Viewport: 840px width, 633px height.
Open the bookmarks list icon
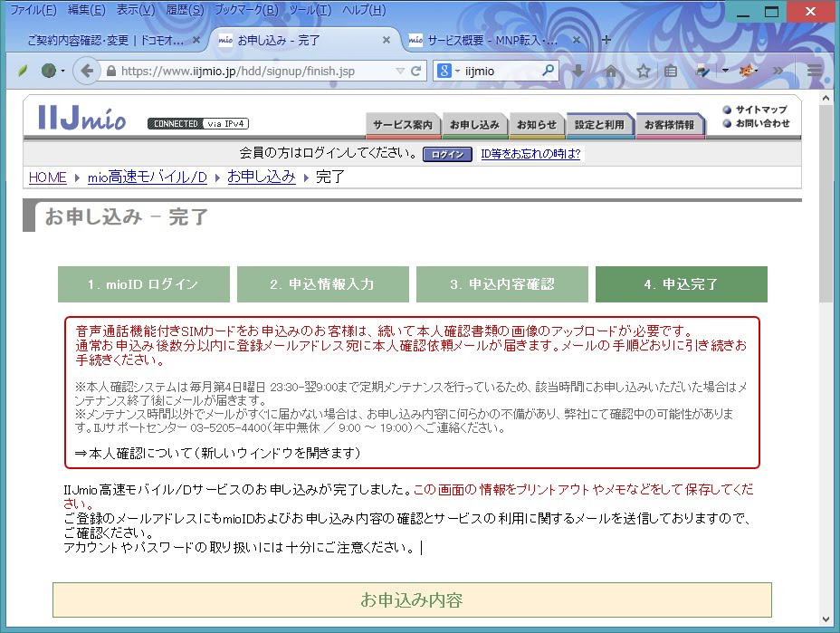click(670, 71)
